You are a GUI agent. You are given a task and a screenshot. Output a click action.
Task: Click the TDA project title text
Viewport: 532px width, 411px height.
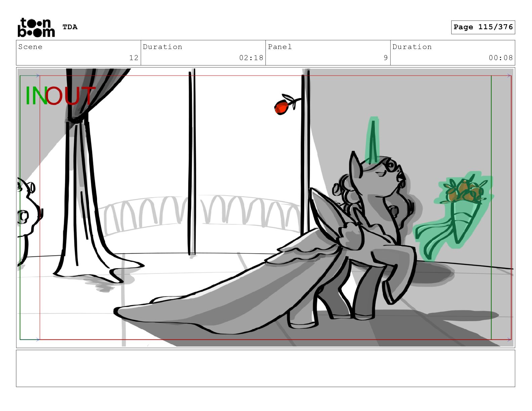(70, 27)
